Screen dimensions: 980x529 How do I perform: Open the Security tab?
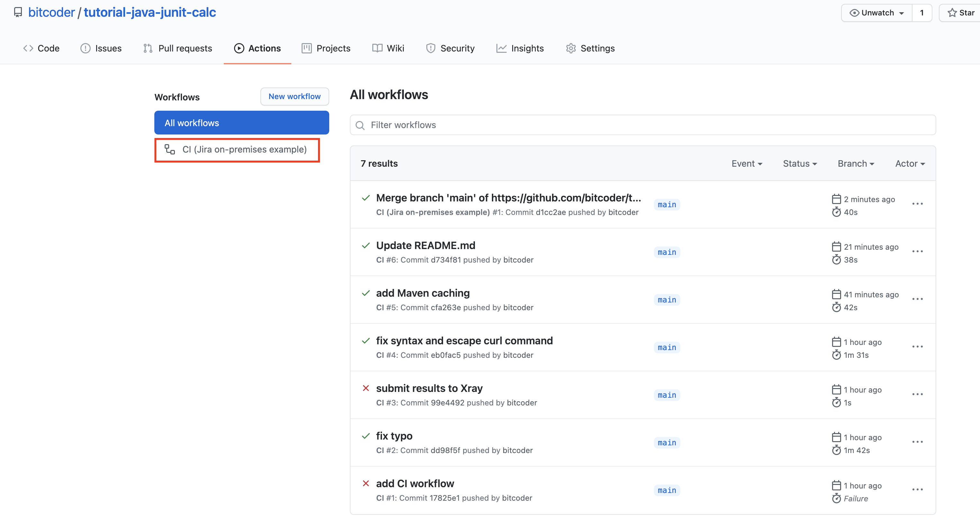point(450,48)
